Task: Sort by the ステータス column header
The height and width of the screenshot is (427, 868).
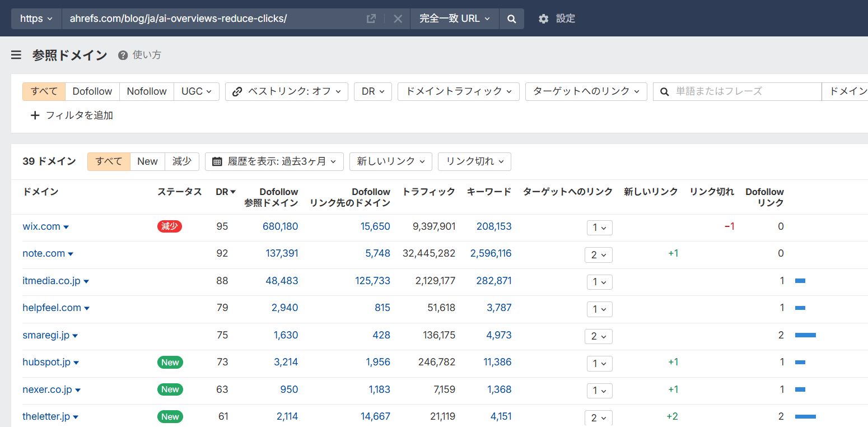Action: point(180,192)
